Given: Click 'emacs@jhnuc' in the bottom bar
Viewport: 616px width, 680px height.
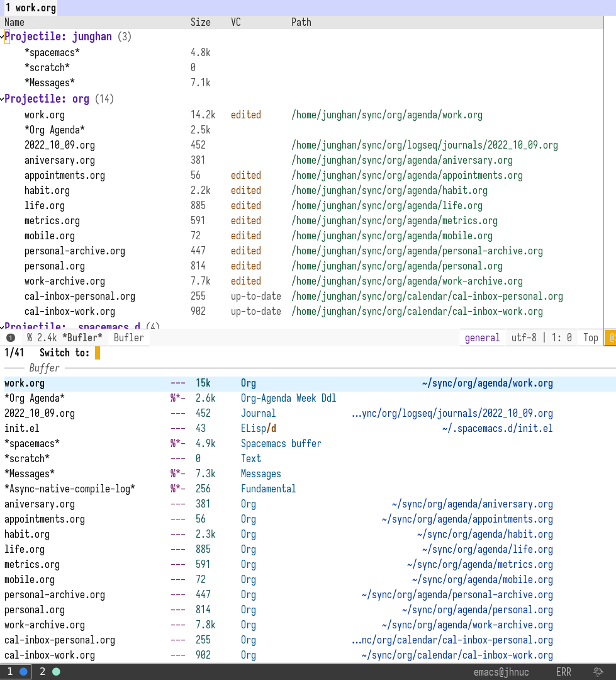Looking at the screenshot, I should [x=501, y=672].
